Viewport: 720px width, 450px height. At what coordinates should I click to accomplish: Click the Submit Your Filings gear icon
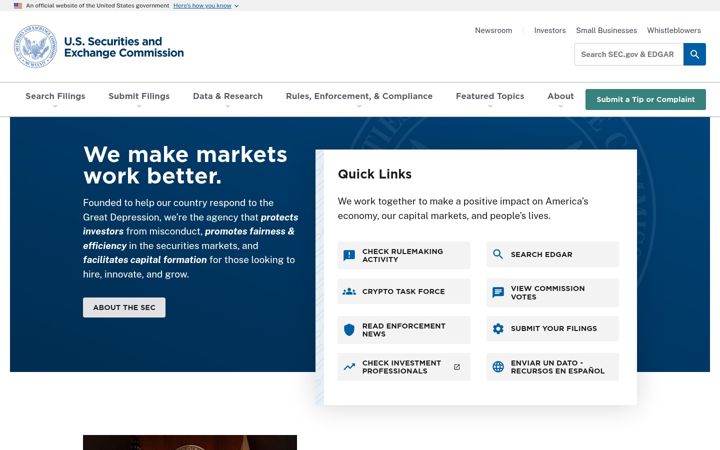click(x=498, y=329)
